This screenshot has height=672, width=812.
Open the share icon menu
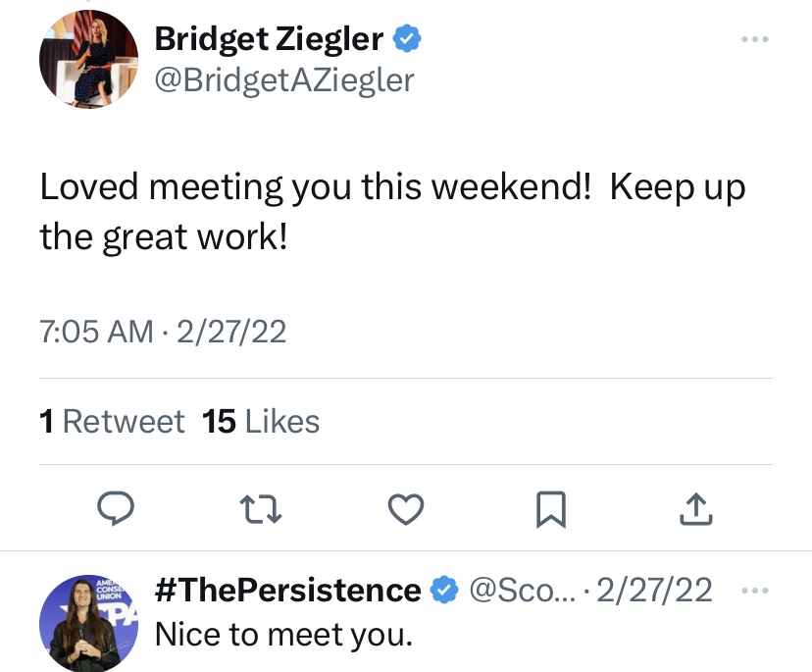pos(693,507)
